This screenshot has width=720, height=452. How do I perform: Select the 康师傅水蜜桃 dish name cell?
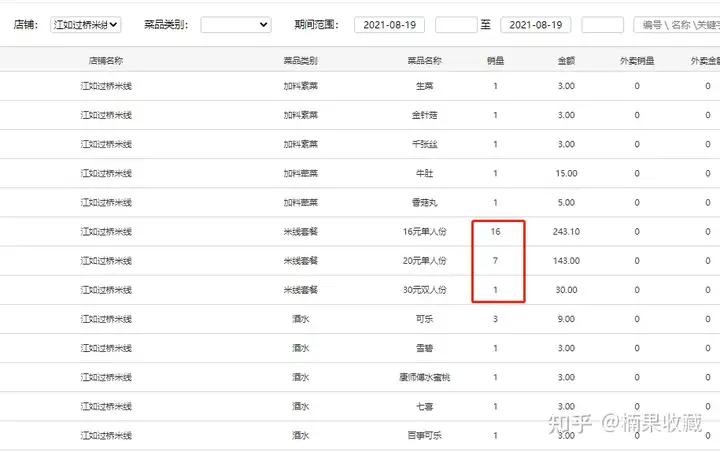click(424, 378)
